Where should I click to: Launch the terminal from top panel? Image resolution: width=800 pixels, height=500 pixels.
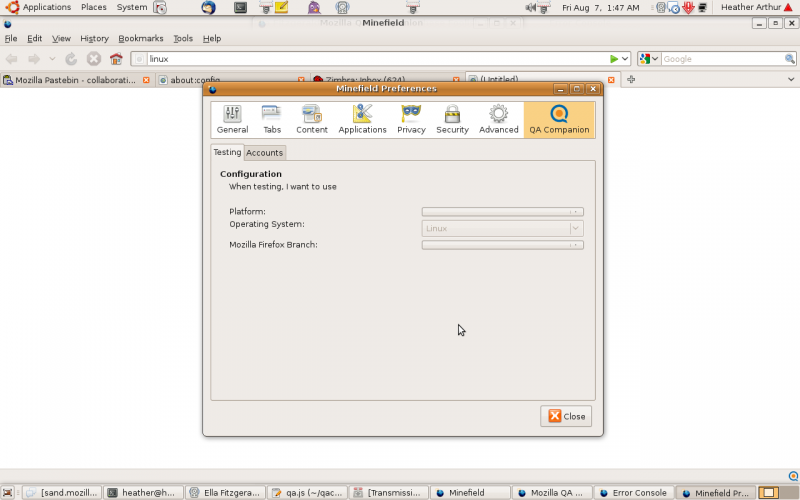tap(240, 7)
